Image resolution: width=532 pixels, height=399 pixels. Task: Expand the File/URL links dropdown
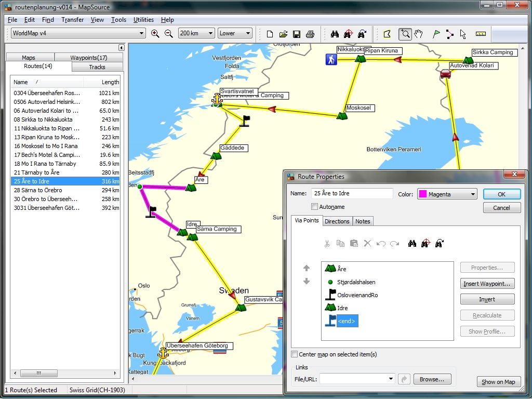point(391,379)
